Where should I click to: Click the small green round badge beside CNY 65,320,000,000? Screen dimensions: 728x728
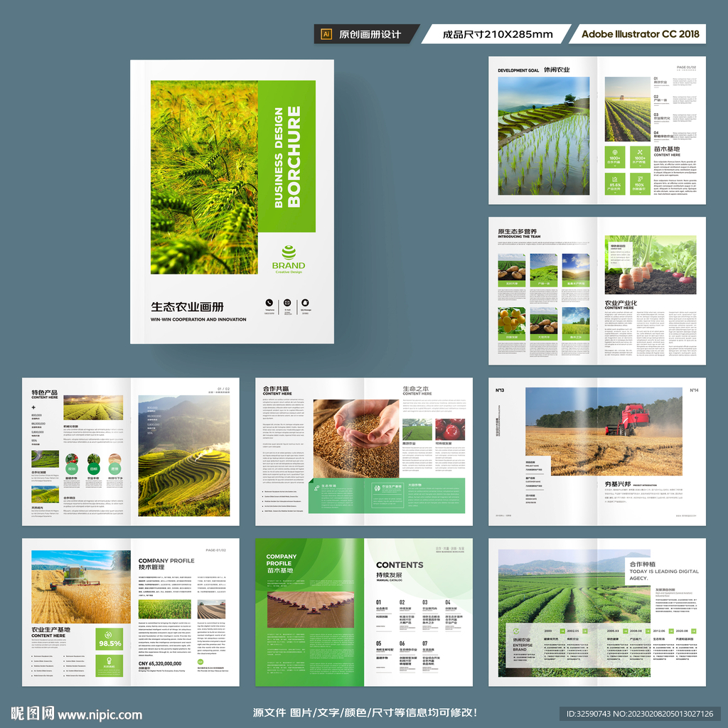coord(200,662)
